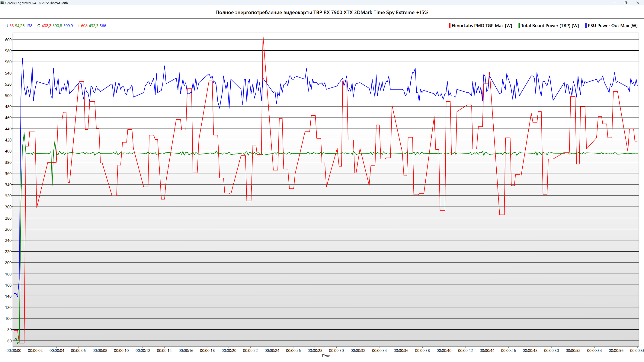
Task: Click the average 402,2 red statistic
Action: [46, 26]
